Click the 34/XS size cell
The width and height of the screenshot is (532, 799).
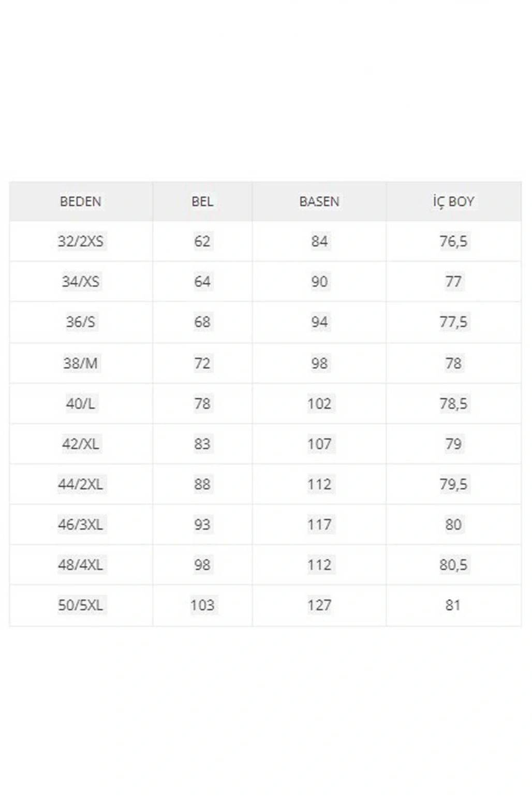tap(80, 282)
